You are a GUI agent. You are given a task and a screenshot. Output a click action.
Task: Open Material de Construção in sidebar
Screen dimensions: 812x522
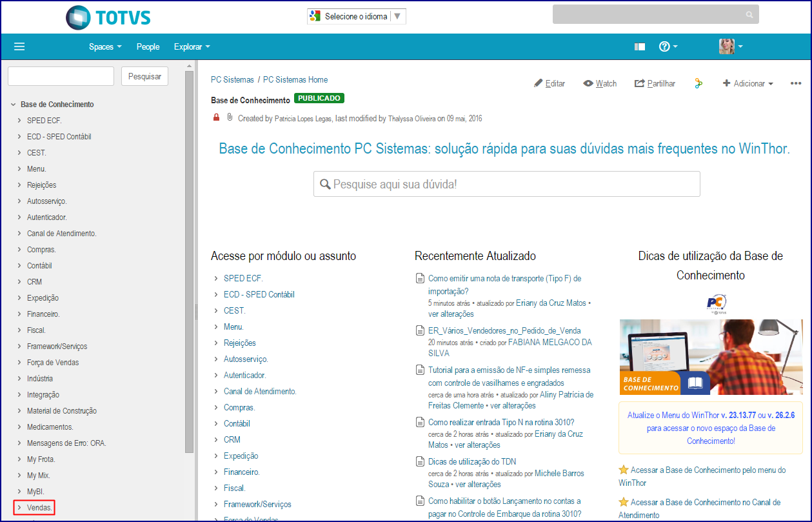click(62, 411)
